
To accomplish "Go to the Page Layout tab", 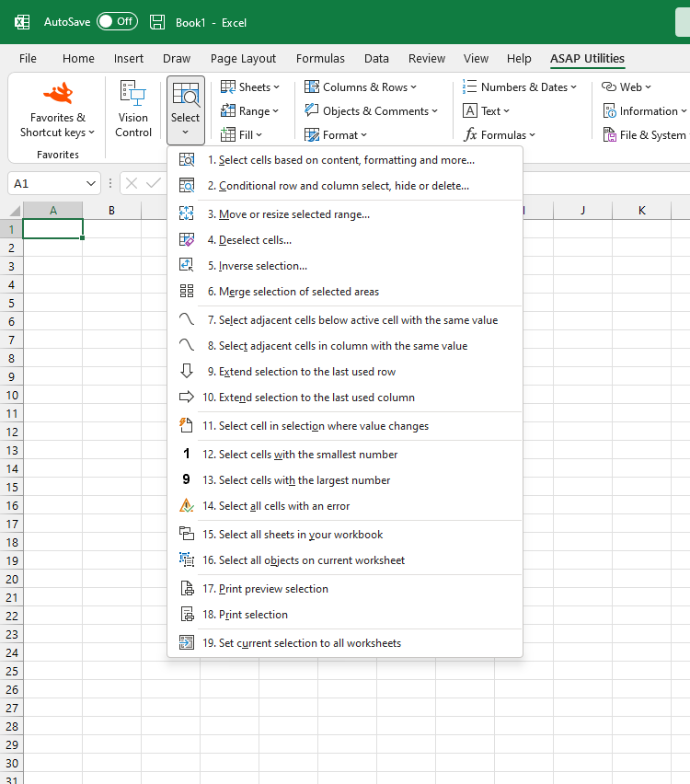I will (243, 59).
